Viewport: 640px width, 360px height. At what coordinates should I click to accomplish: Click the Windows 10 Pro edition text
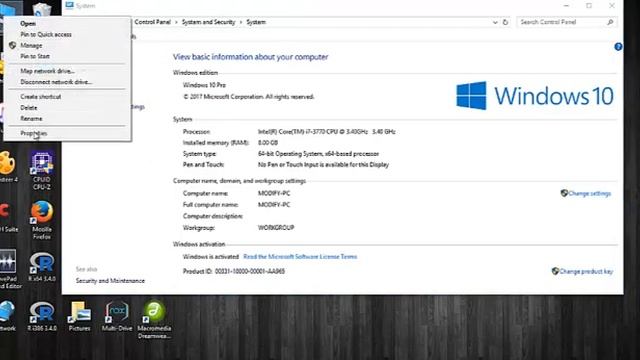pyautogui.click(x=204, y=85)
